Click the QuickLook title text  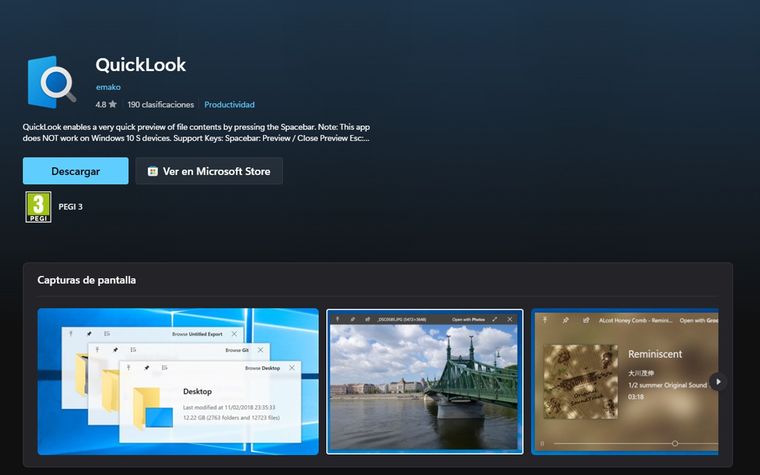(x=141, y=65)
